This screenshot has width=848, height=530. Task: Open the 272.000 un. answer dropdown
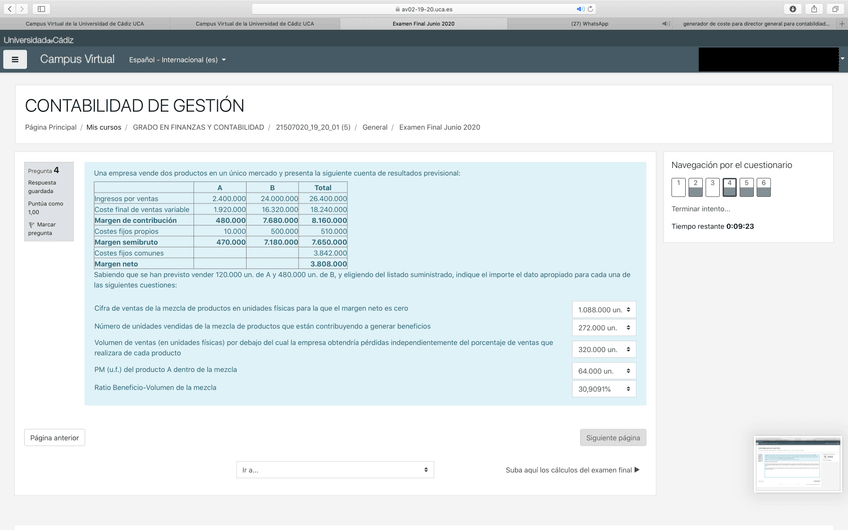tap(604, 328)
